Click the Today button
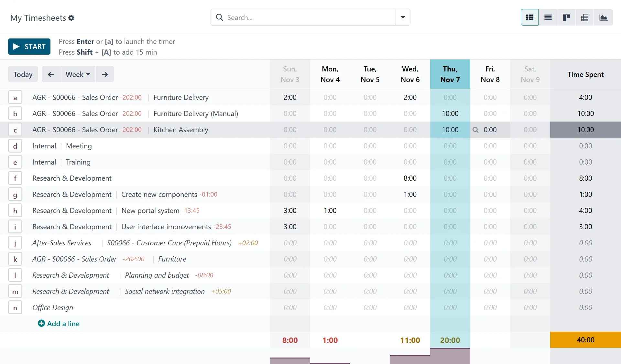This screenshot has height=364, width=621. point(23,74)
